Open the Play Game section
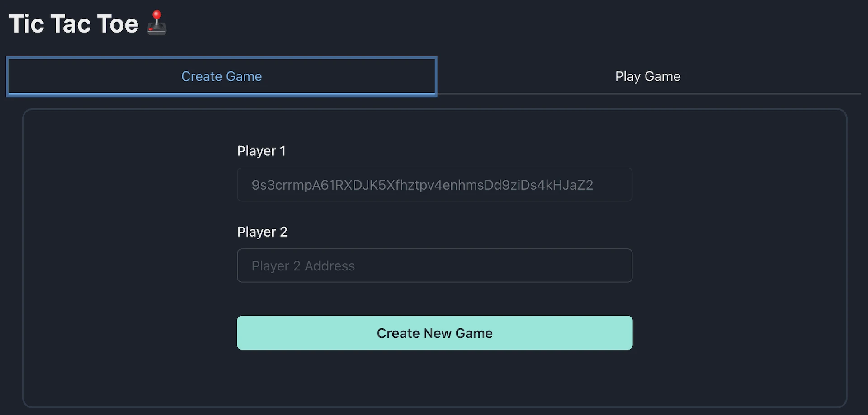The height and width of the screenshot is (415, 868). (x=647, y=76)
